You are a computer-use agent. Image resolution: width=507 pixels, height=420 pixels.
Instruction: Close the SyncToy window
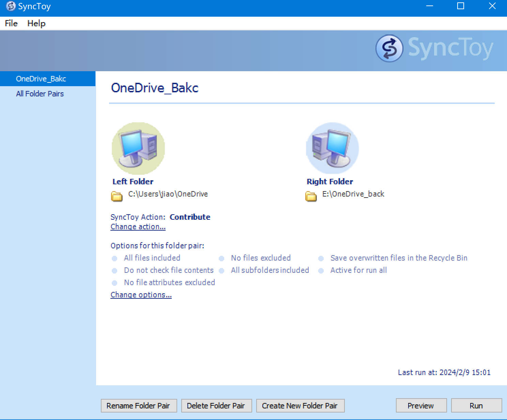coord(492,6)
